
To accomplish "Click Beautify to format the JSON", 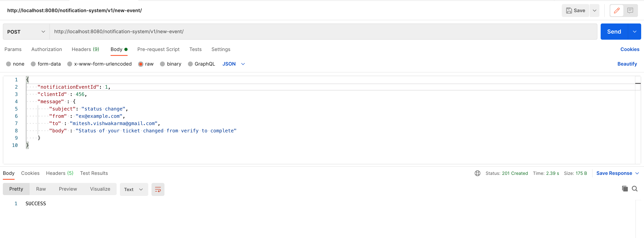I will point(627,64).
